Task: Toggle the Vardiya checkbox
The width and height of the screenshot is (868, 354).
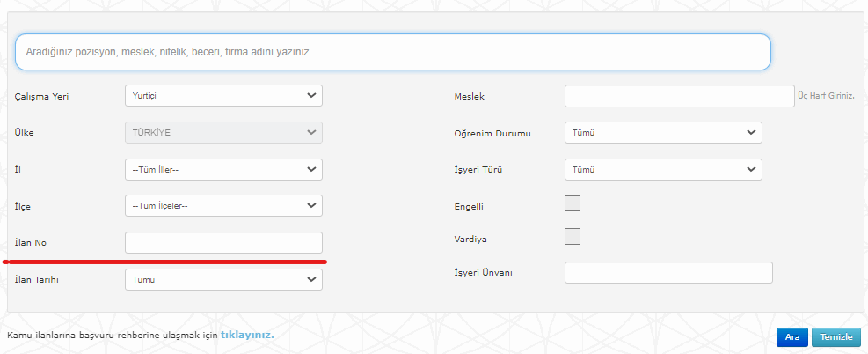Action: (572, 237)
